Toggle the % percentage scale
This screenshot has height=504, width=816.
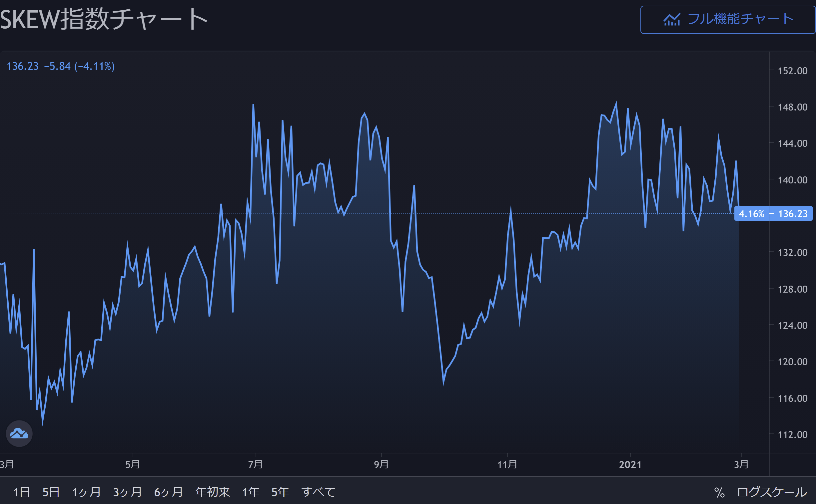719,492
